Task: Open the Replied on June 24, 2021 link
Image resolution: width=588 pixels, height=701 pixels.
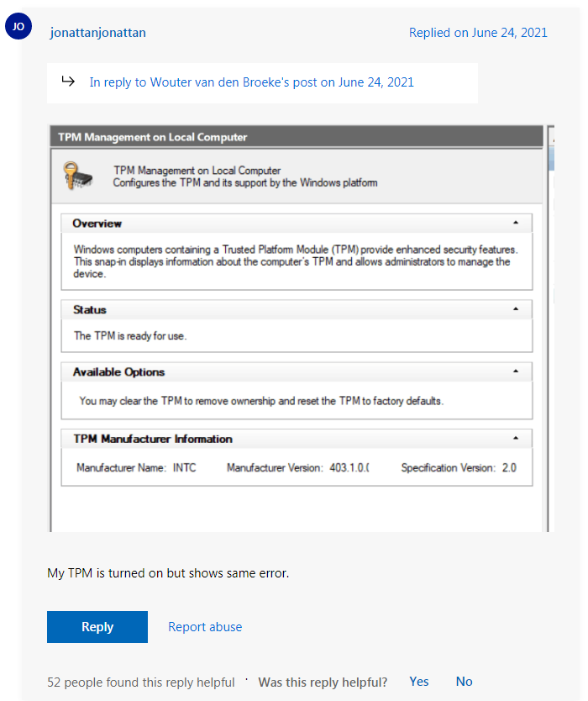Action: 478,33
